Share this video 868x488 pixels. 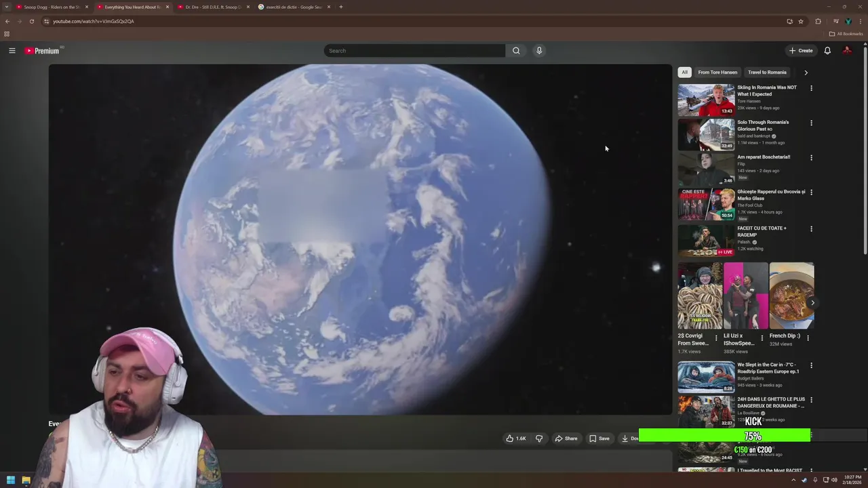(x=566, y=439)
